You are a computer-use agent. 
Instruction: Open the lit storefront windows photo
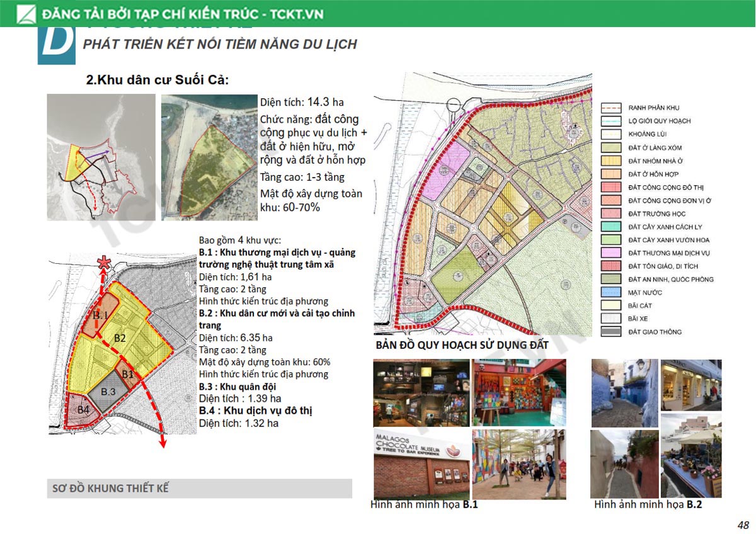coord(691,384)
